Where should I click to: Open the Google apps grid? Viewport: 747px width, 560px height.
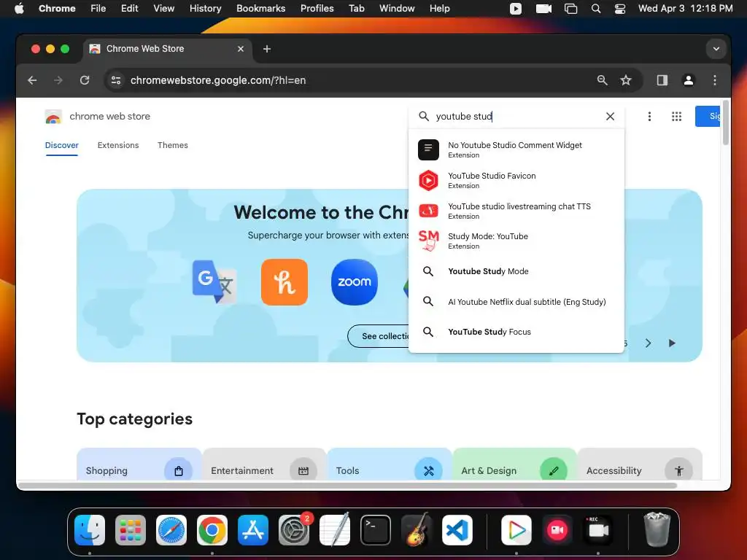click(676, 116)
